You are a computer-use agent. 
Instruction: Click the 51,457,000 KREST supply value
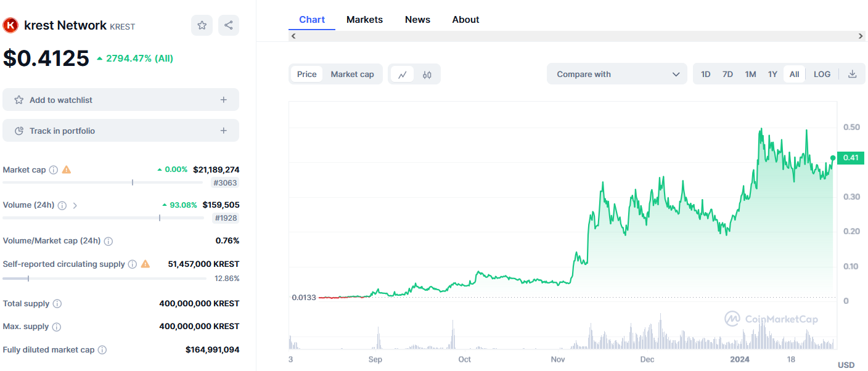coord(203,264)
